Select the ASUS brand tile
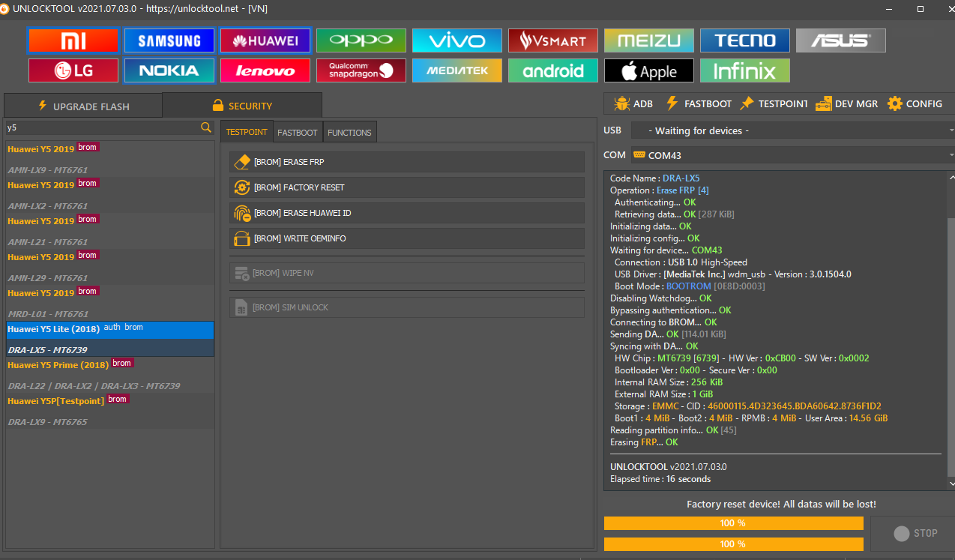Screen dimensions: 955x560 click(x=841, y=40)
